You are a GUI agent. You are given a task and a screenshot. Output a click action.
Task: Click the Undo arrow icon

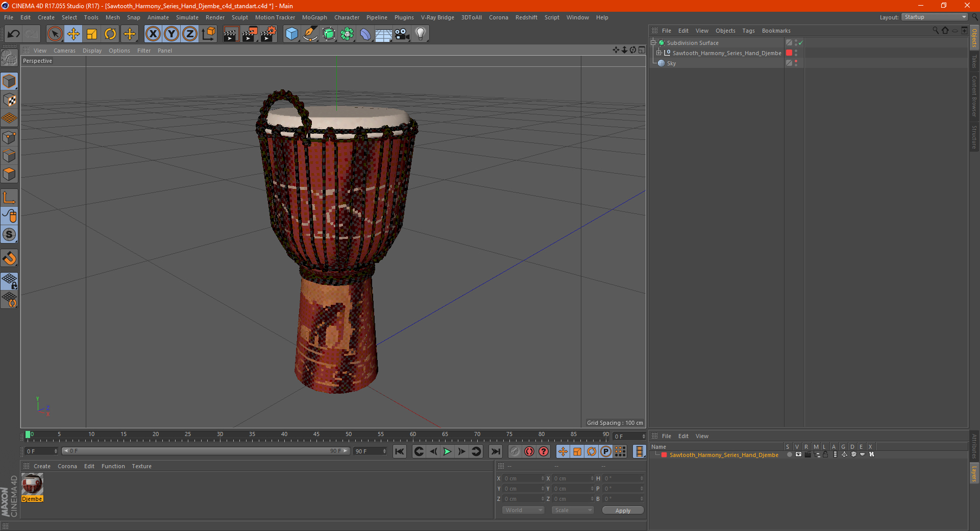[14, 34]
